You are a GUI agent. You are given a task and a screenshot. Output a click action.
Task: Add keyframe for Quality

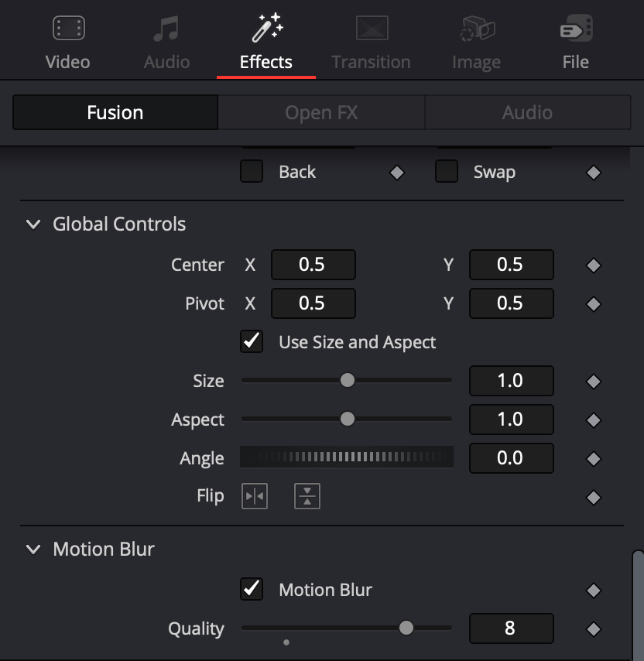click(x=594, y=629)
